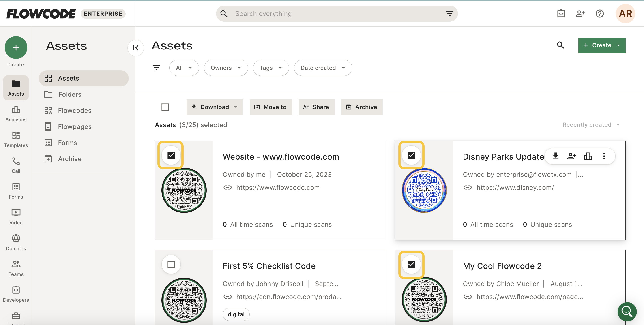644x325 pixels.
Task: Open the help question mark icon
Action: pyautogui.click(x=599, y=13)
